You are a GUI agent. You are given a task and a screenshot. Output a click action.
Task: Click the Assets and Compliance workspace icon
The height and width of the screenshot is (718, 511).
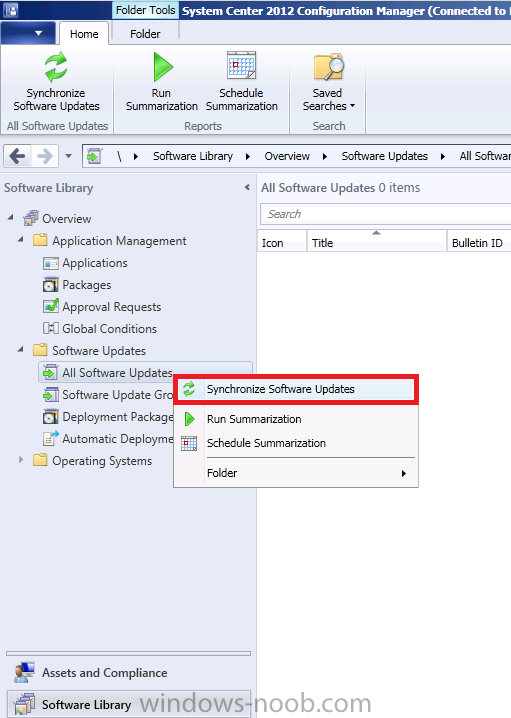(24, 672)
